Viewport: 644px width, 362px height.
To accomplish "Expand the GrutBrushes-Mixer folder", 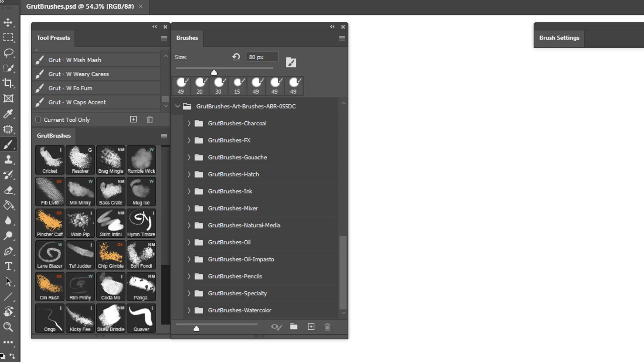I will click(x=189, y=208).
